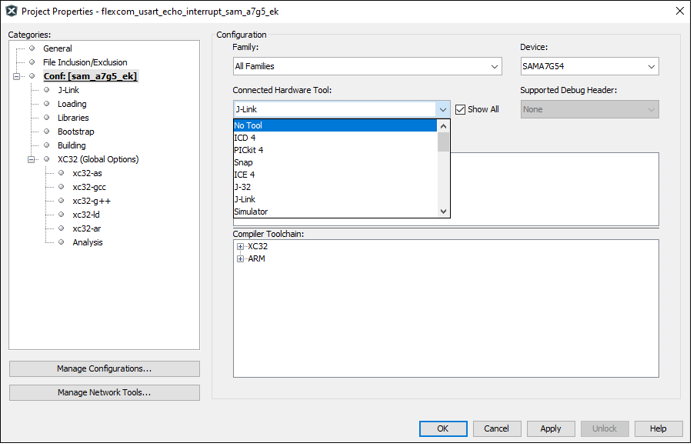The image size is (691, 444).
Task: Click the hardware tool list scroll down arrow
Action: point(444,212)
